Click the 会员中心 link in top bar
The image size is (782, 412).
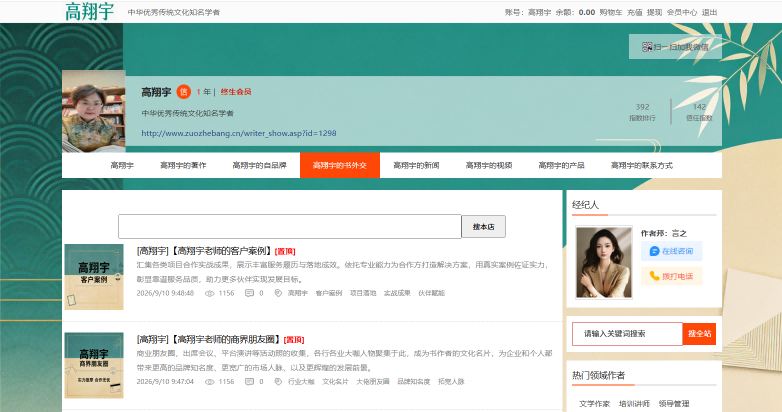[682, 12]
